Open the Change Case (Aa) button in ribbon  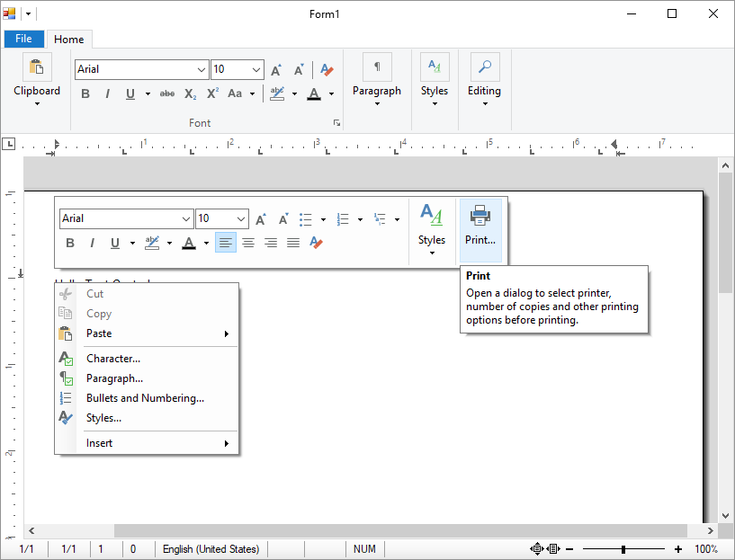(235, 93)
